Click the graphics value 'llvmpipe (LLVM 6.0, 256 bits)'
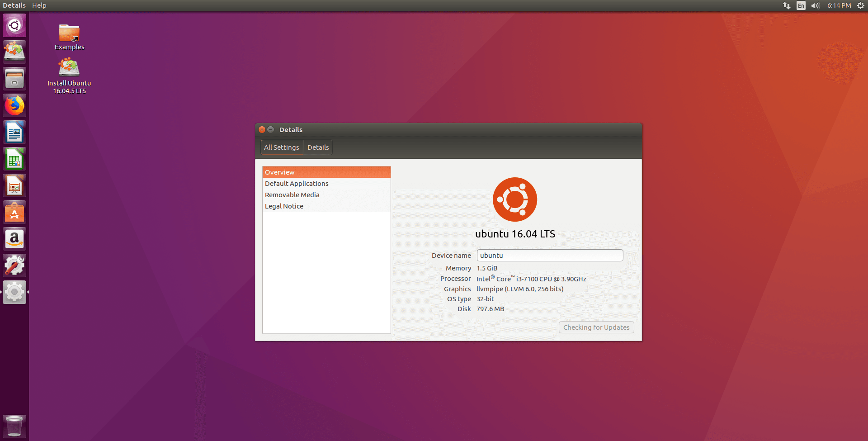The image size is (868, 441). tap(520, 289)
